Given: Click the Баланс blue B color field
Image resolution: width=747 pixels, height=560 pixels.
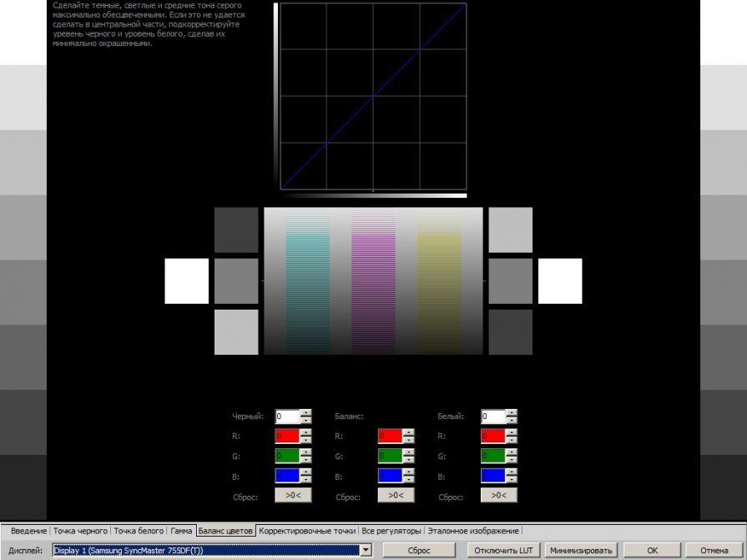Looking at the screenshot, I should click(x=390, y=475).
